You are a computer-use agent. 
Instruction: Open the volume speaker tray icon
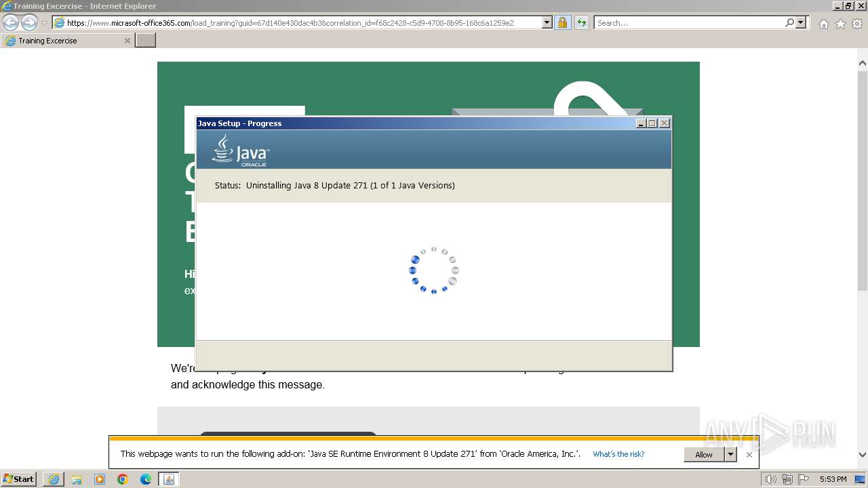click(x=770, y=479)
